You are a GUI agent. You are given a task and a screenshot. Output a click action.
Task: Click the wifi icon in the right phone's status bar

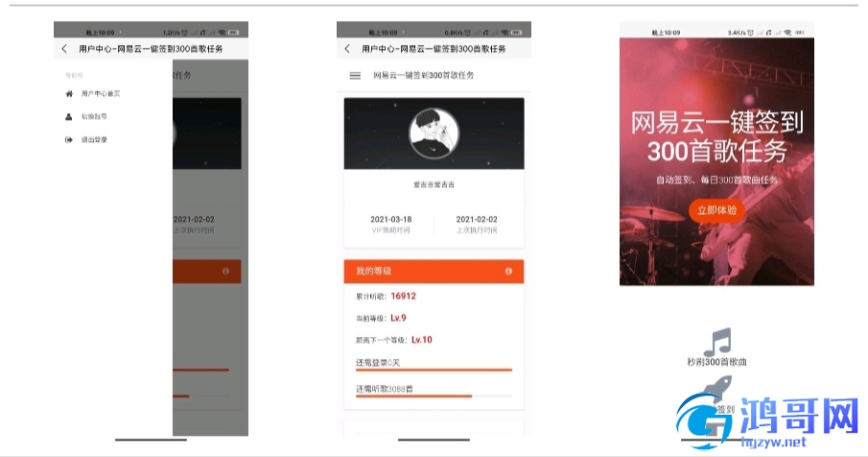point(787,33)
